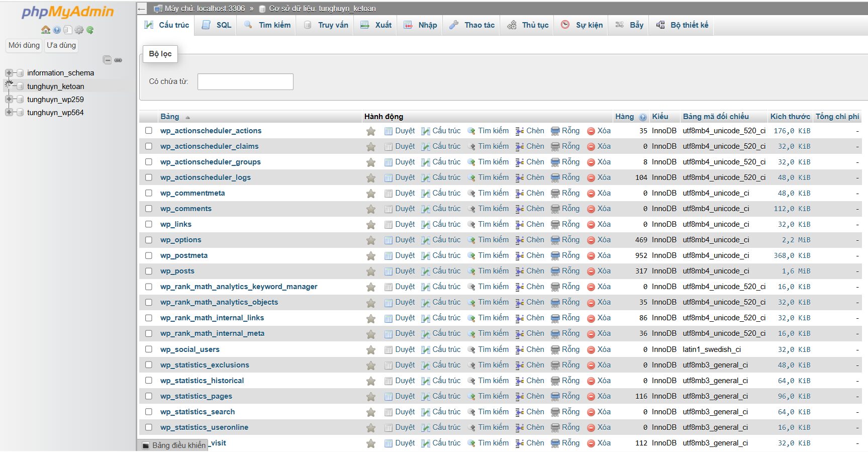Click the link chain icon in sidebar
This screenshot has width=868, height=452.
click(x=118, y=60)
